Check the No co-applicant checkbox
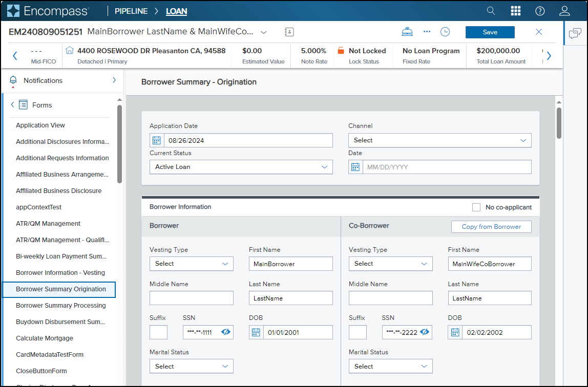This screenshot has height=387, width=588. 476,207
